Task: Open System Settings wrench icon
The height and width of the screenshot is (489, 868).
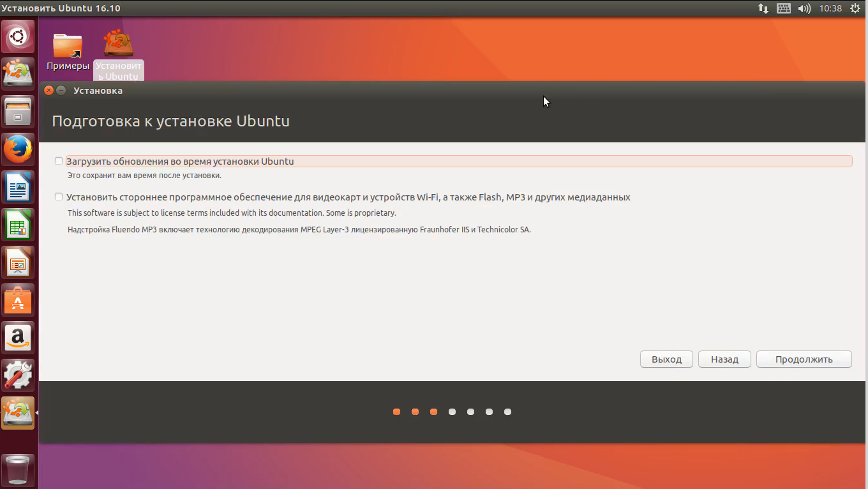Action: tap(18, 375)
